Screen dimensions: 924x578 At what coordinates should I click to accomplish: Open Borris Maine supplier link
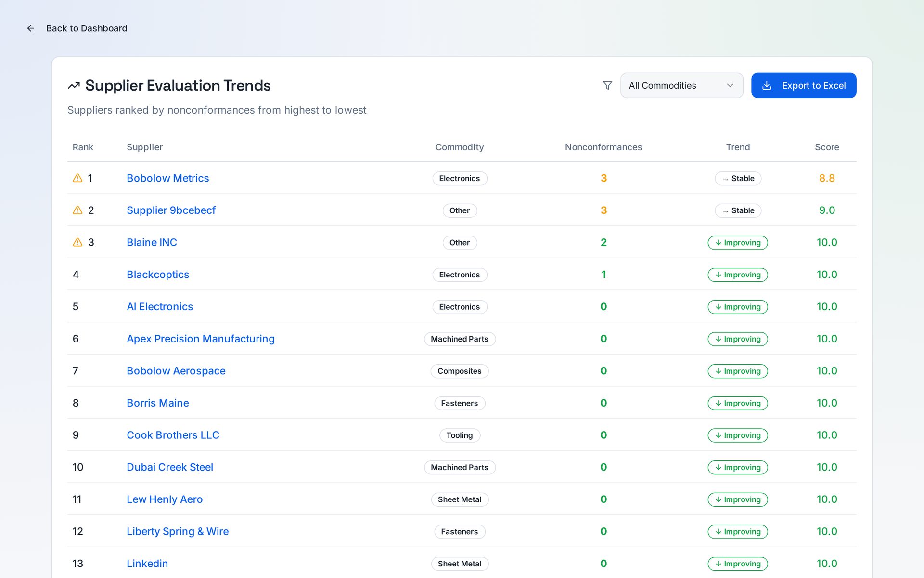158,403
